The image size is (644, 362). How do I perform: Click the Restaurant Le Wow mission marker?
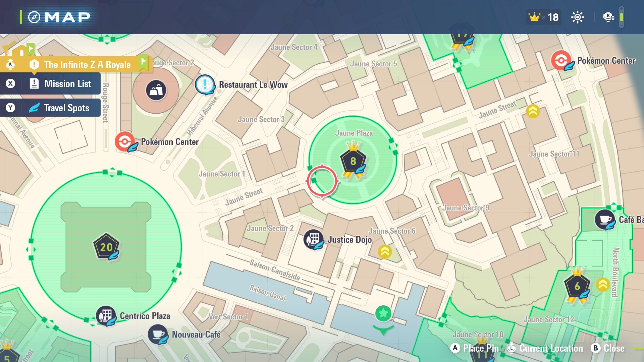[x=205, y=84]
